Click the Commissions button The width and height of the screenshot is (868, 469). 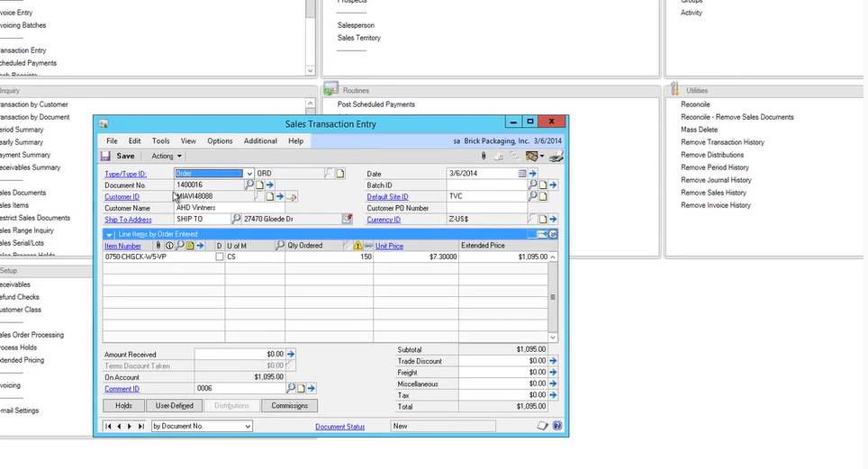(290, 406)
